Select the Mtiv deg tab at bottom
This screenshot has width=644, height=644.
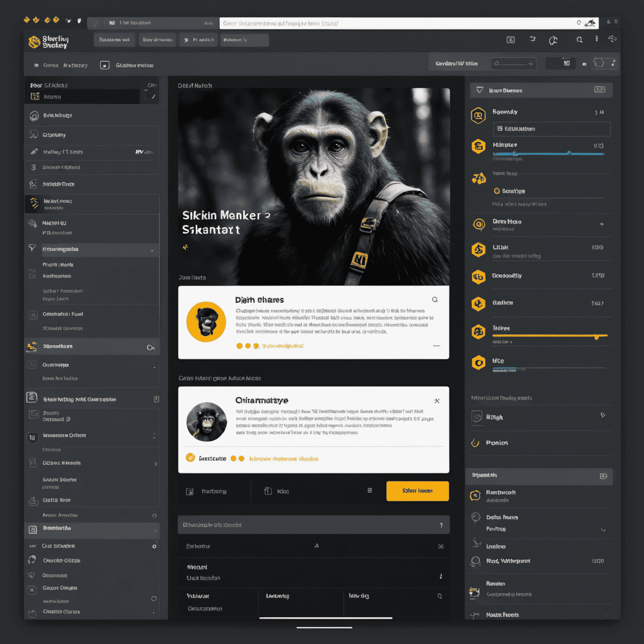[359, 596]
